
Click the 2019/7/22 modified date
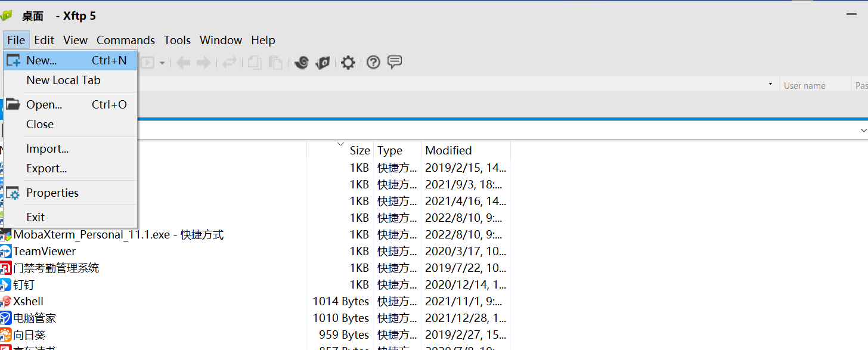pyautogui.click(x=466, y=268)
